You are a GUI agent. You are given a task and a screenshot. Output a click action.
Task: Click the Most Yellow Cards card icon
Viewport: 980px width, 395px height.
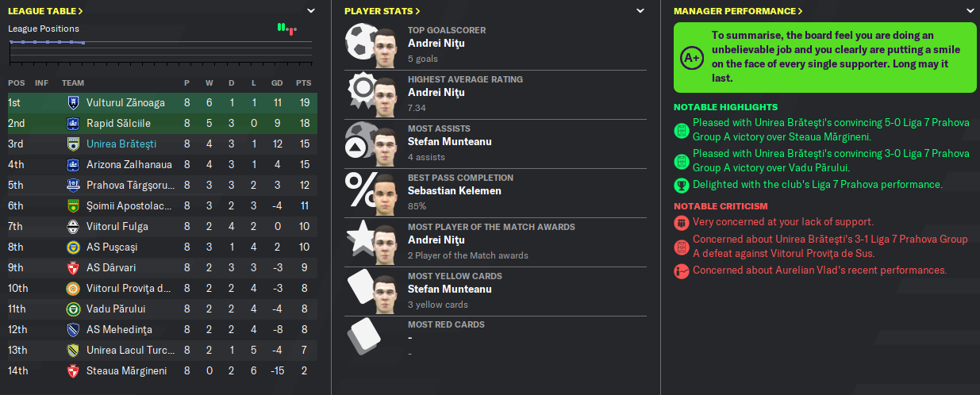pos(359,291)
